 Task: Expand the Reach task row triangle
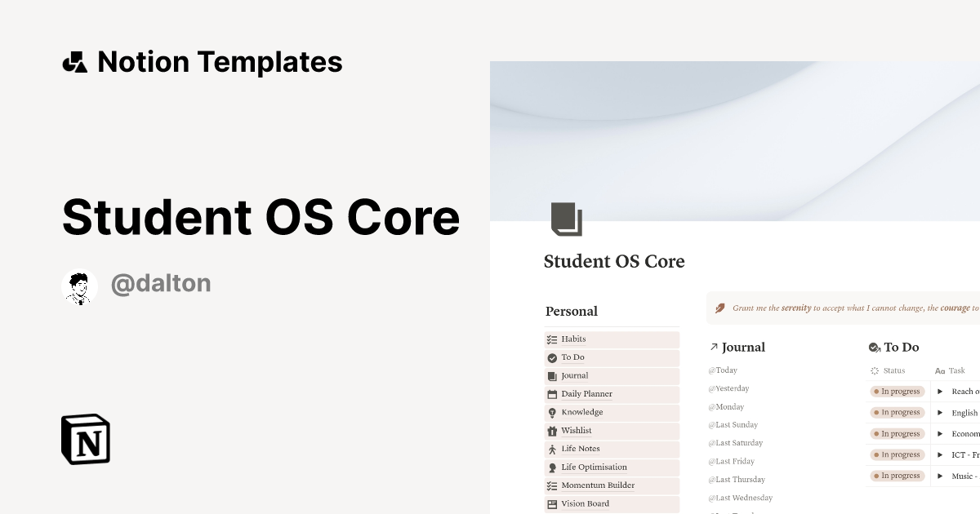[x=941, y=391]
